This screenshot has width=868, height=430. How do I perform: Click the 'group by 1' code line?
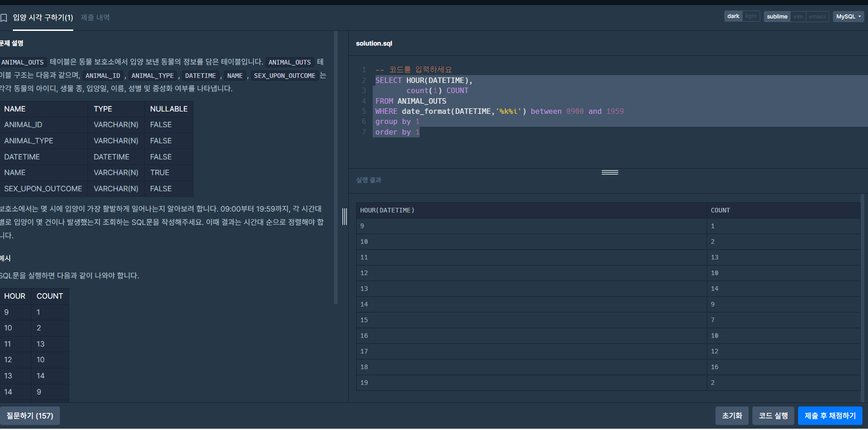coord(397,122)
